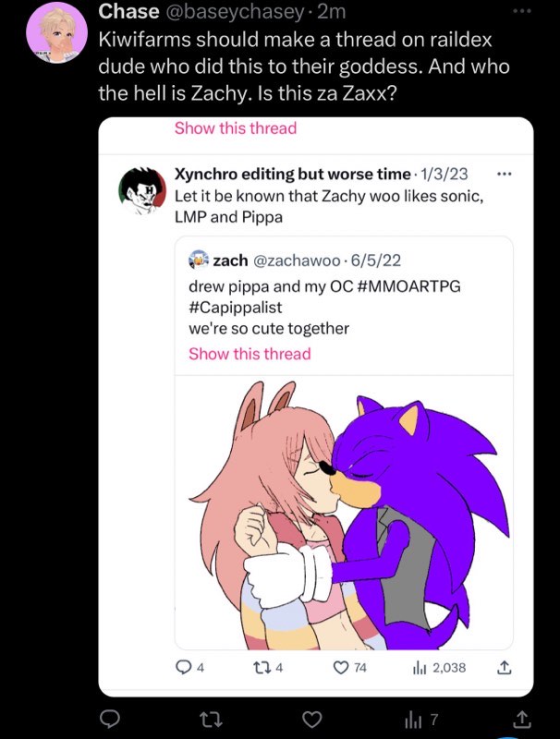Open Chase's profile avatar
This screenshot has width=560, height=739.
click(x=57, y=32)
